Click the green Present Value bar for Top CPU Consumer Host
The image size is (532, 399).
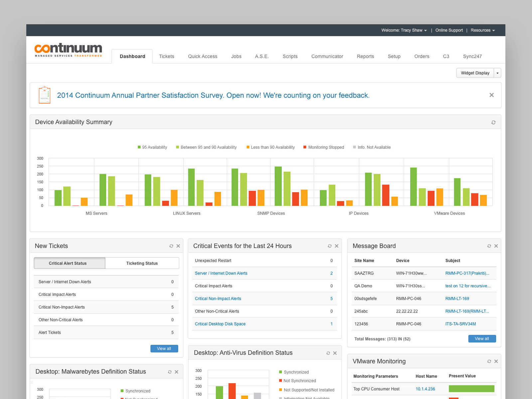(471, 388)
